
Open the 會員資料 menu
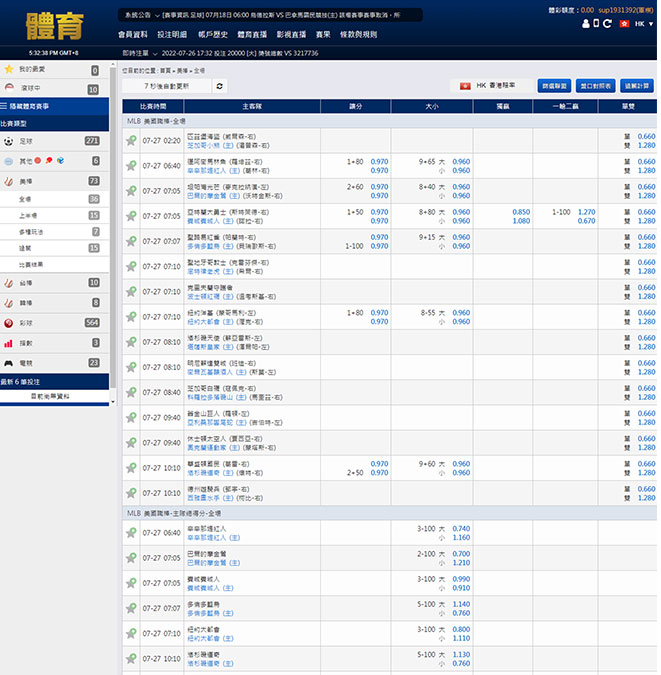[x=133, y=34]
